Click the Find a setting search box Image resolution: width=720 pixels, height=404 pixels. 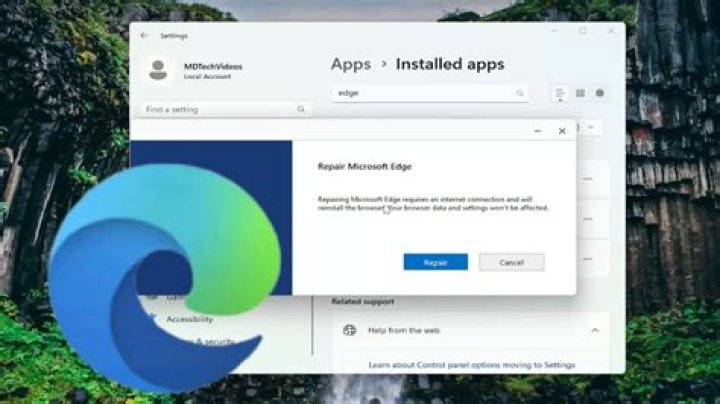point(227,109)
